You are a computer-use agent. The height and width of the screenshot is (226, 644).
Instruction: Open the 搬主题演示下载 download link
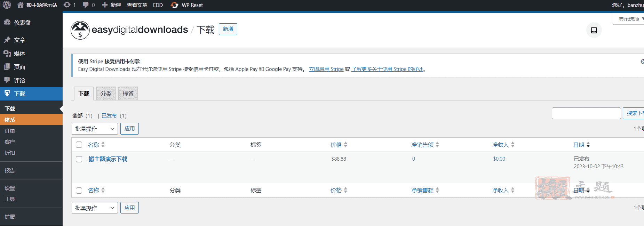click(x=108, y=159)
